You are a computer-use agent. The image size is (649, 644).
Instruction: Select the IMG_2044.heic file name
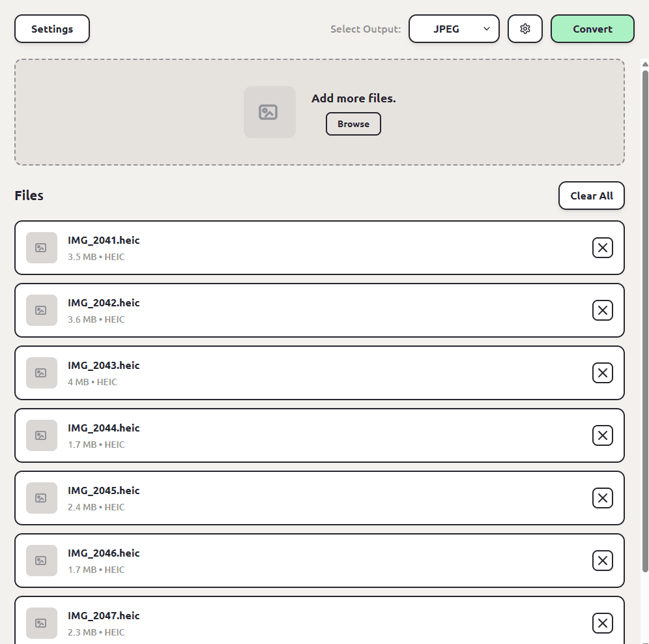click(x=104, y=428)
